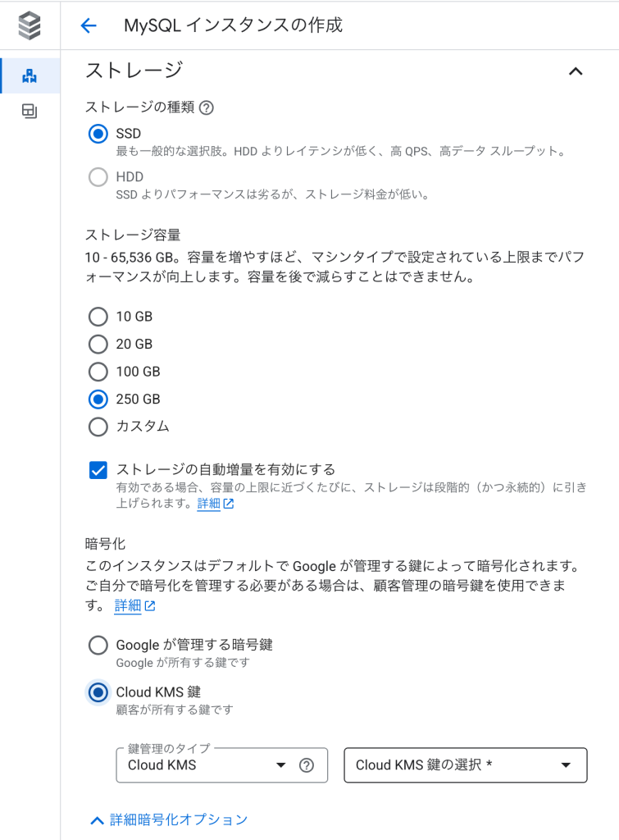Select the instances sidebar icon

tap(30, 76)
